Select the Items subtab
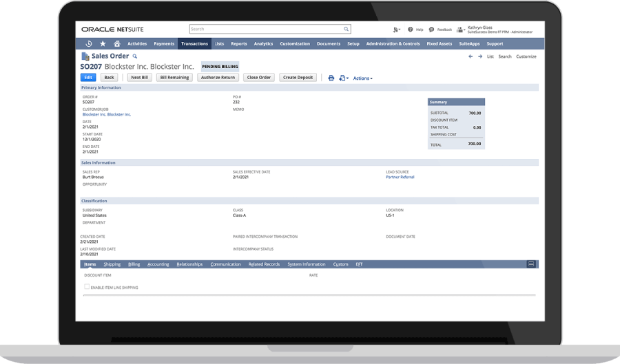Image resolution: width=620 pixels, height=364 pixels. [x=90, y=264]
